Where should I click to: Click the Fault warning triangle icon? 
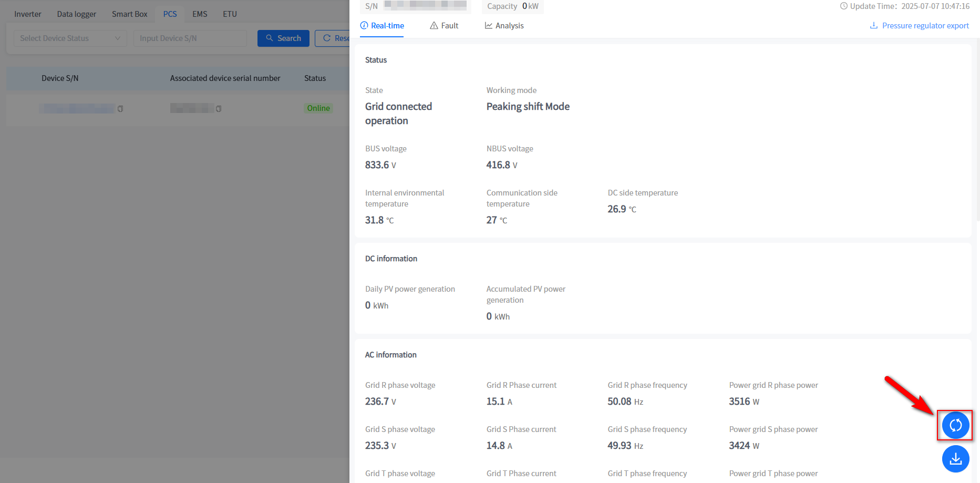click(x=434, y=26)
